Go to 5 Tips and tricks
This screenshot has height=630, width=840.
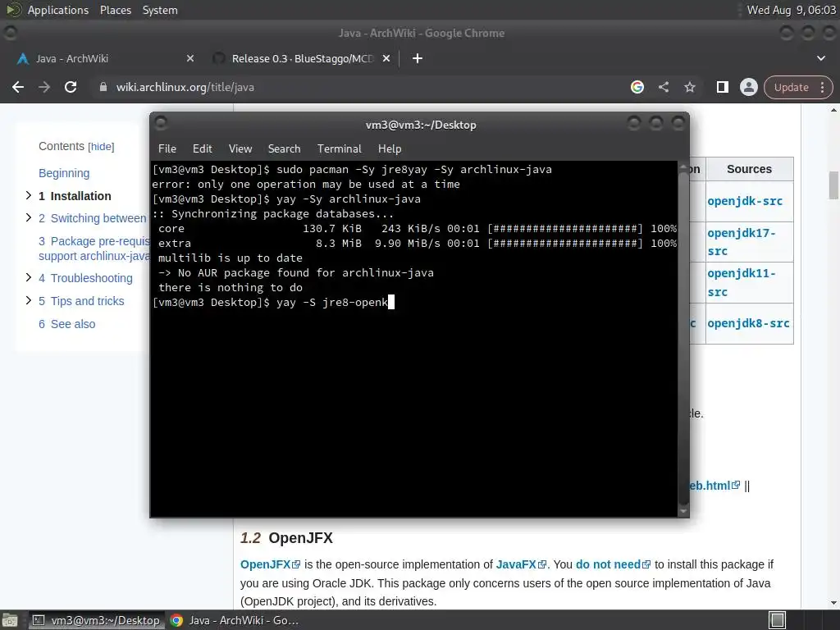click(x=81, y=301)
